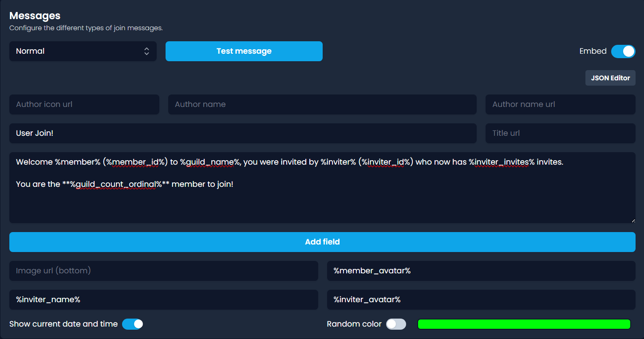Pick a new embed color on the green bar
Image resolution: width=644 pixels, height=339 pixels.
pos(524,324)
